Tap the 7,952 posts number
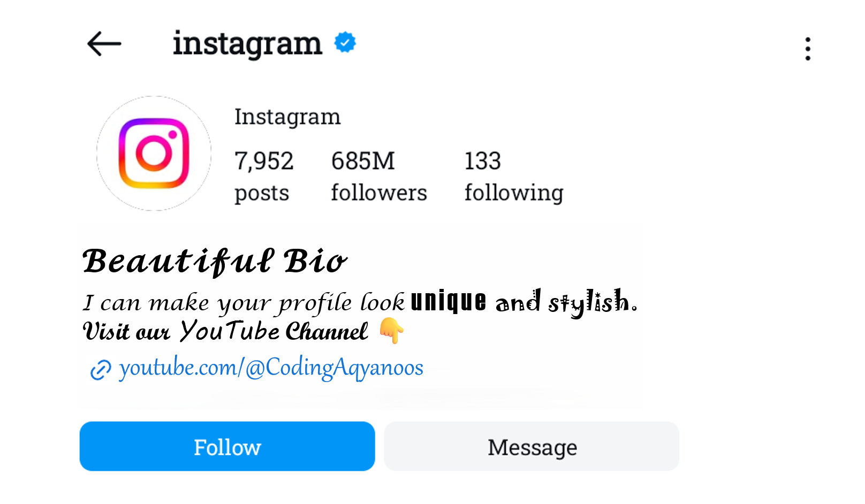Viewport: 865px width, 504px height. pos(264,161)
